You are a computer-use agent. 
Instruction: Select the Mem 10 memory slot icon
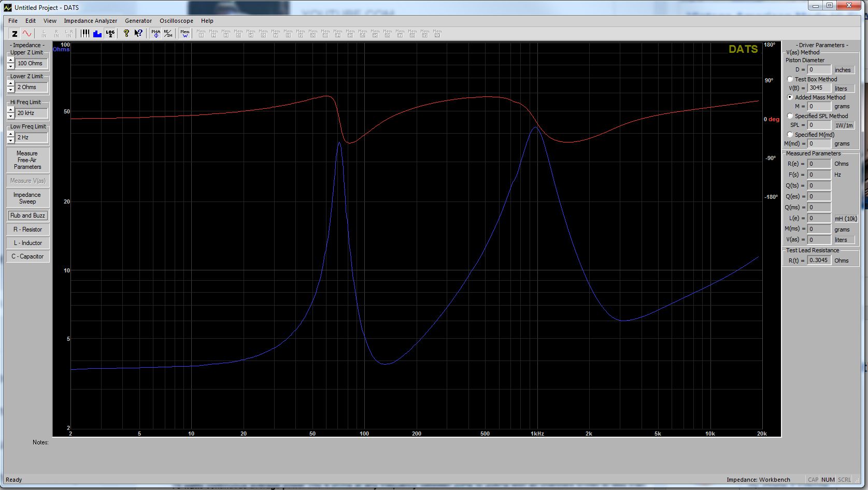pyautogui.click(x=313, y=34)
